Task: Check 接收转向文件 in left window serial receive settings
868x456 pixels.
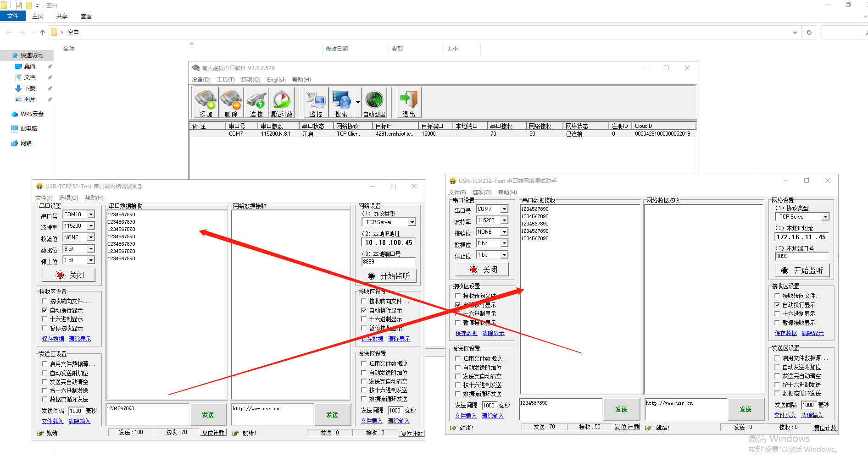Action: [45, 302]
